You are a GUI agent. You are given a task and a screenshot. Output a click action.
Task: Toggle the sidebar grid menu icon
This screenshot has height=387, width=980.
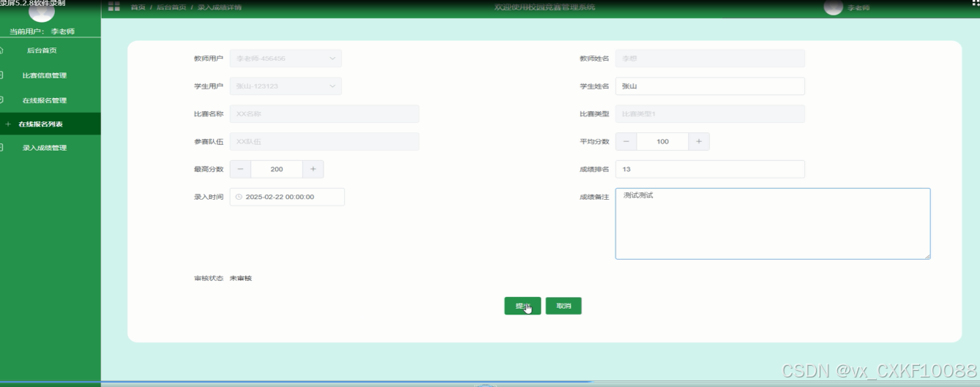[114, 7]
